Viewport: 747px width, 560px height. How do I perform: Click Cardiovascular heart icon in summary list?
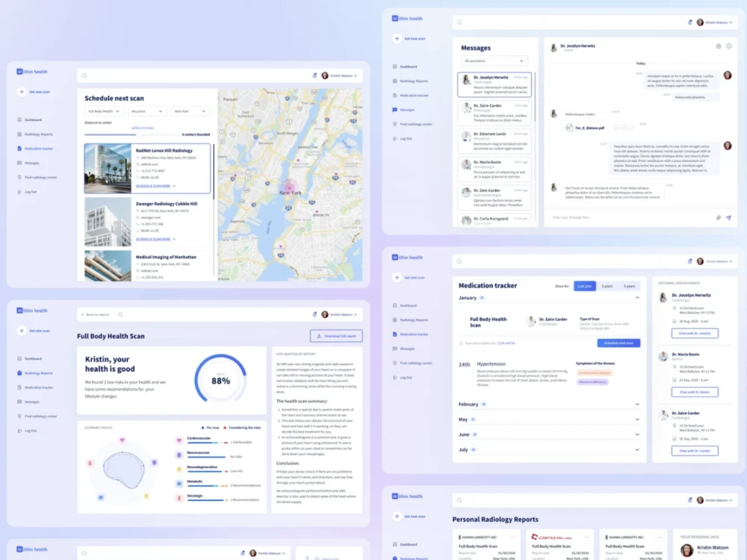click(179, 441)
